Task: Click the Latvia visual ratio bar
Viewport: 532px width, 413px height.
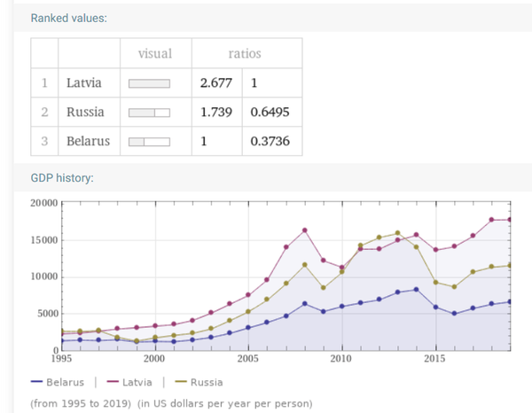Action: coord(149,83)
